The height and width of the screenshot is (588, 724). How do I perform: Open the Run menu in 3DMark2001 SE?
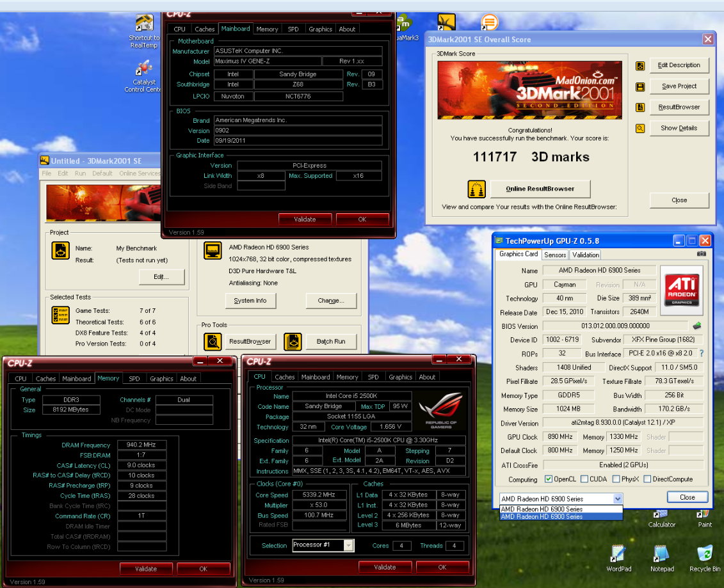pyautogui.click(x=81, y=173)
